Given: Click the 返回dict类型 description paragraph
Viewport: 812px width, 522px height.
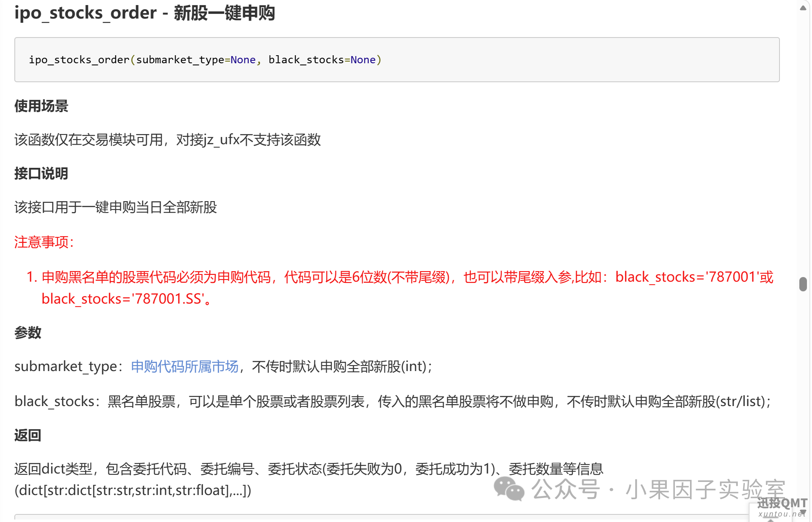Looking at the screenshot, I should 309,479.
